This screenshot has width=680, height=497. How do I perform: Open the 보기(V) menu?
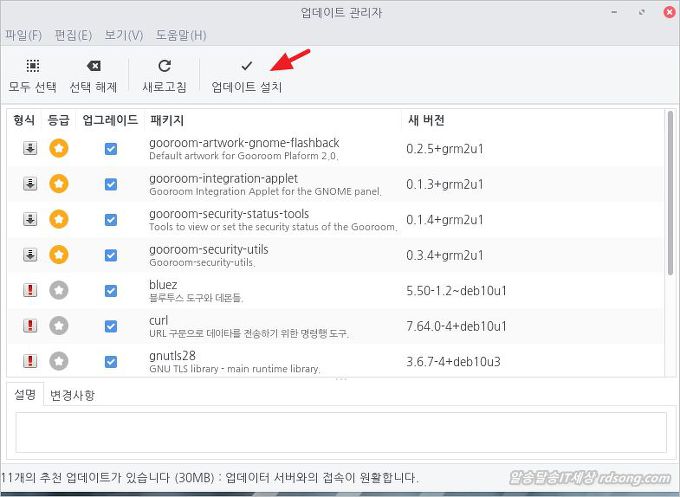coord(123,35)
